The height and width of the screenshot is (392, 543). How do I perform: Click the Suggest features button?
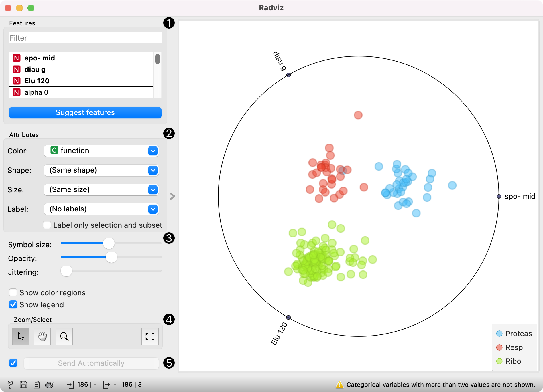(85, 112)
